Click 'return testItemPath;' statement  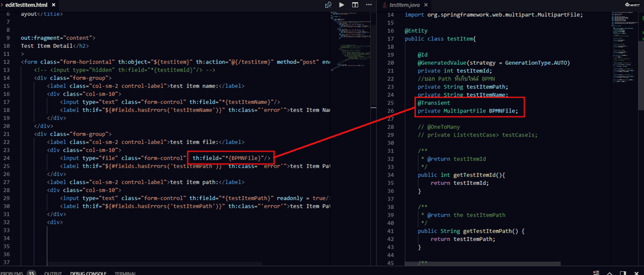[463, 239]
